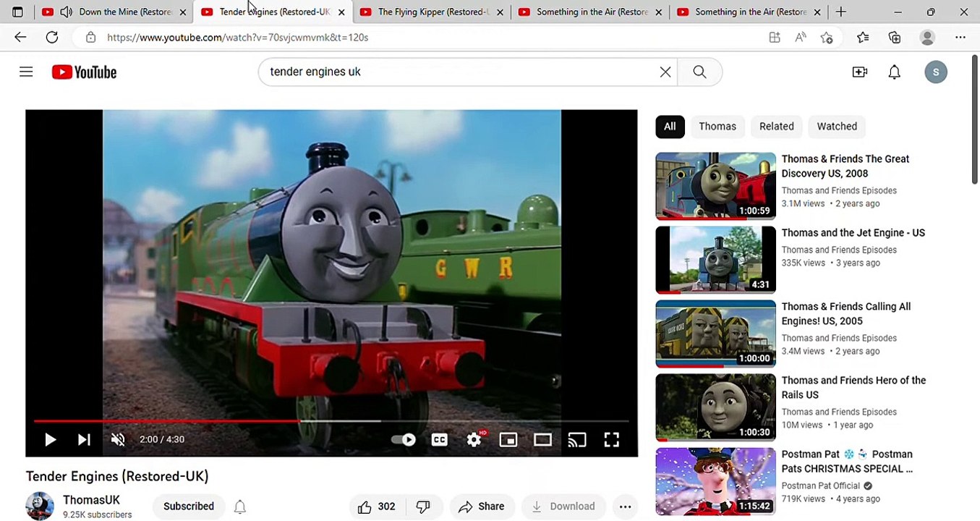Skip to next video in player
Viewport: 980px width, 521px height.
(x=84, y=439)
